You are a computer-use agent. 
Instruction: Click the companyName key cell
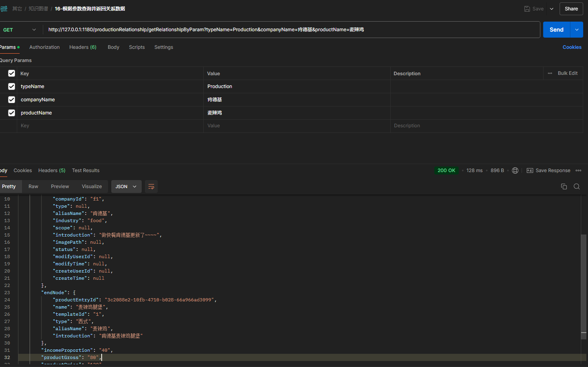point(110,100)
